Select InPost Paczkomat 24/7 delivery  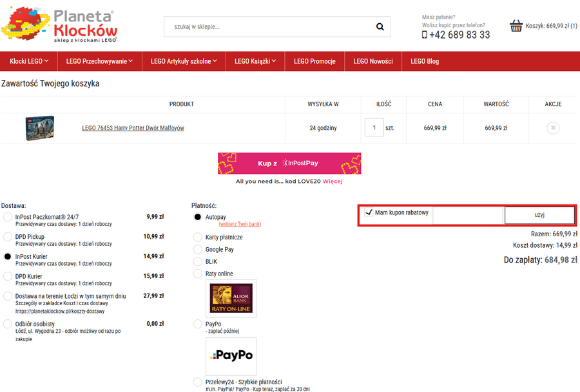(x=8, y=218)
